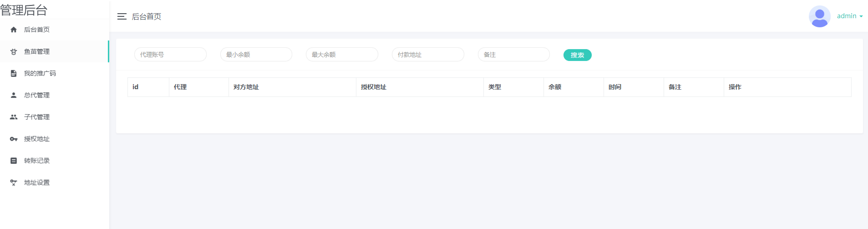Open 转账记录 menu item

[x=37, y=161]
